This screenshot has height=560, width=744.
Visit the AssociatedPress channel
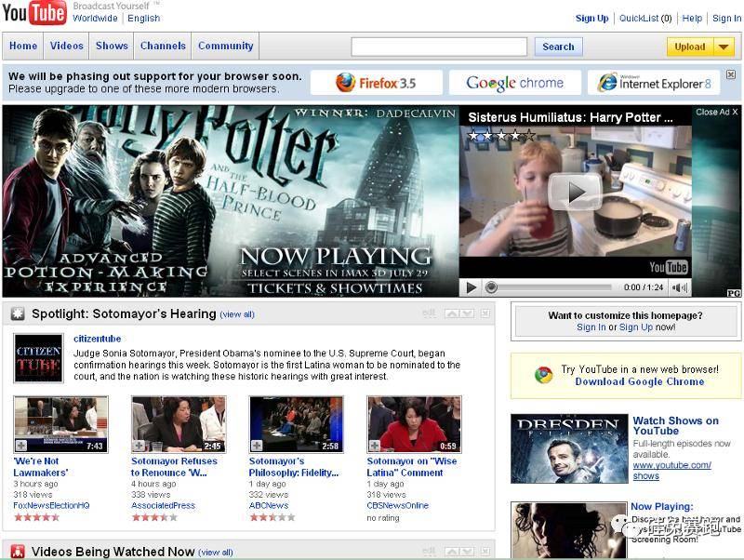pyautogui.click(x=164, y=505)
